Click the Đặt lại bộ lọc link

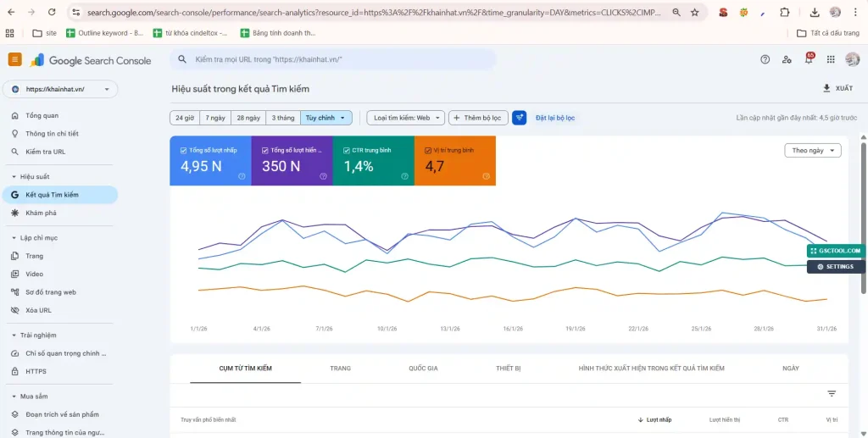(x=555, y=118)
